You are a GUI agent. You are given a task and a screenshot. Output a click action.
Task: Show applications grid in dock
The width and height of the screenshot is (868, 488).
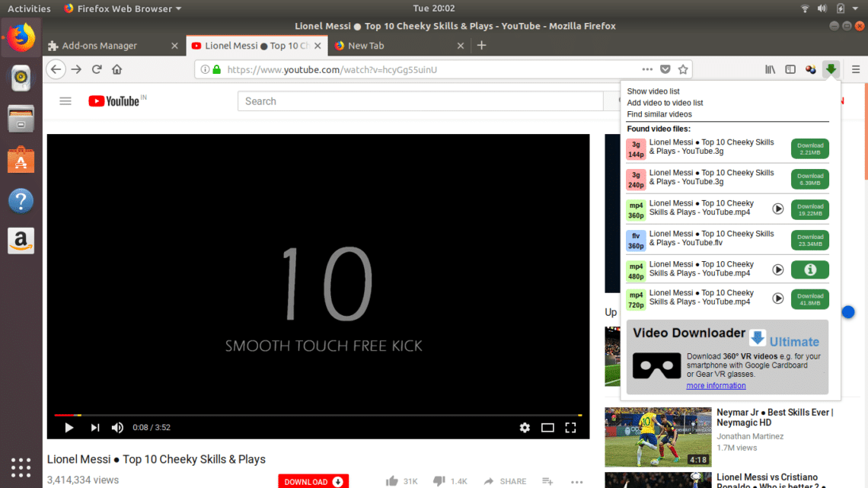click(21, 467)
